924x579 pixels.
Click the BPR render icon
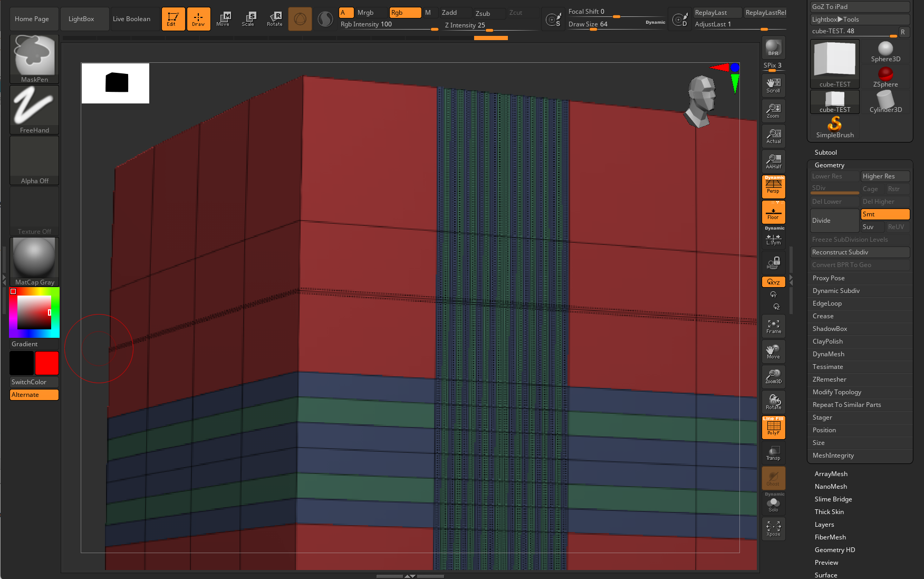coord(773,48)
